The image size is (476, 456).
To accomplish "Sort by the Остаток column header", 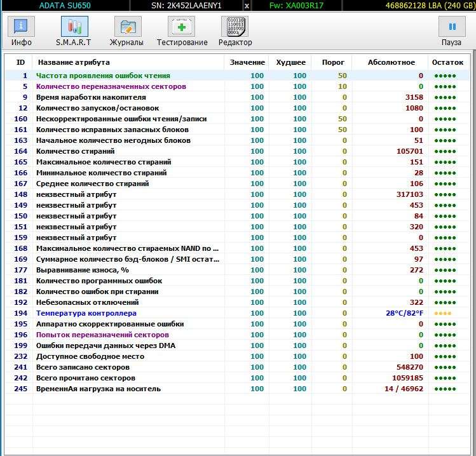I will coord(447,62).
